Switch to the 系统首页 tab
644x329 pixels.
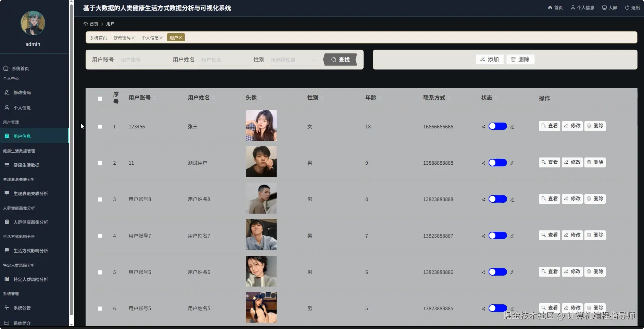(x=98, y=38)
